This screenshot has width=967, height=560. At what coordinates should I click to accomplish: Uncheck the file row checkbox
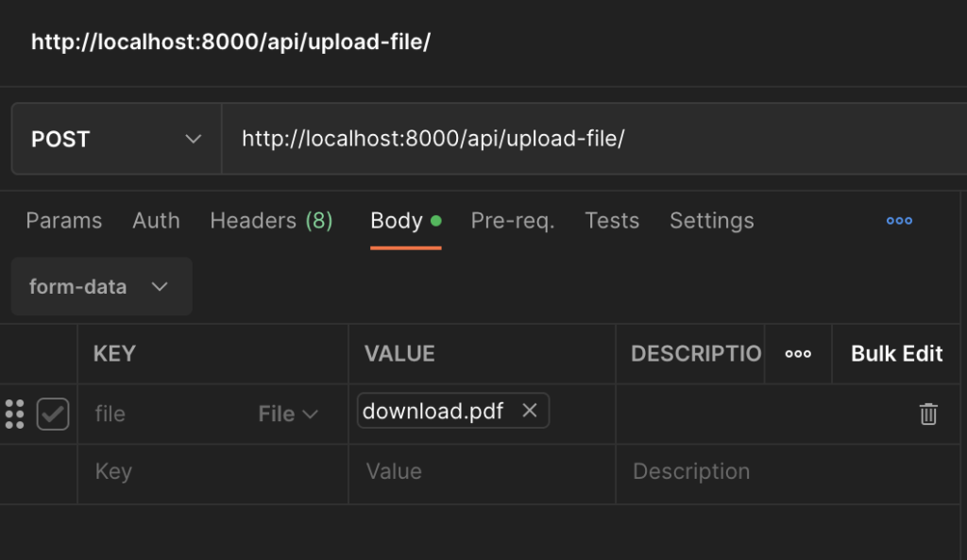pyautogui.click(x=53, y=414)
